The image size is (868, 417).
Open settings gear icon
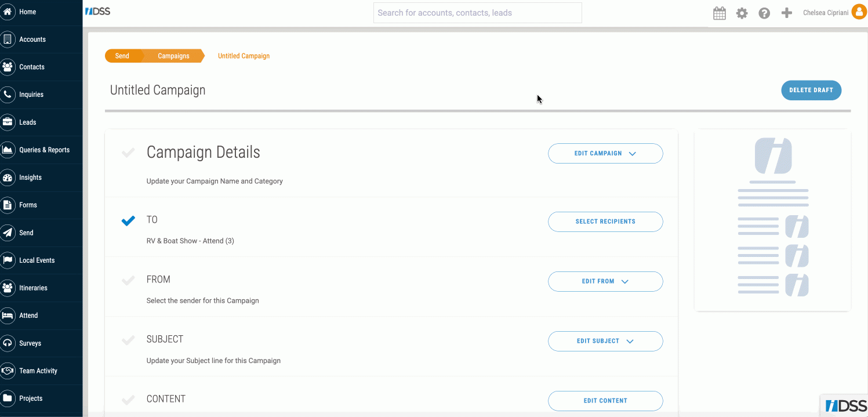coord(742,13)
